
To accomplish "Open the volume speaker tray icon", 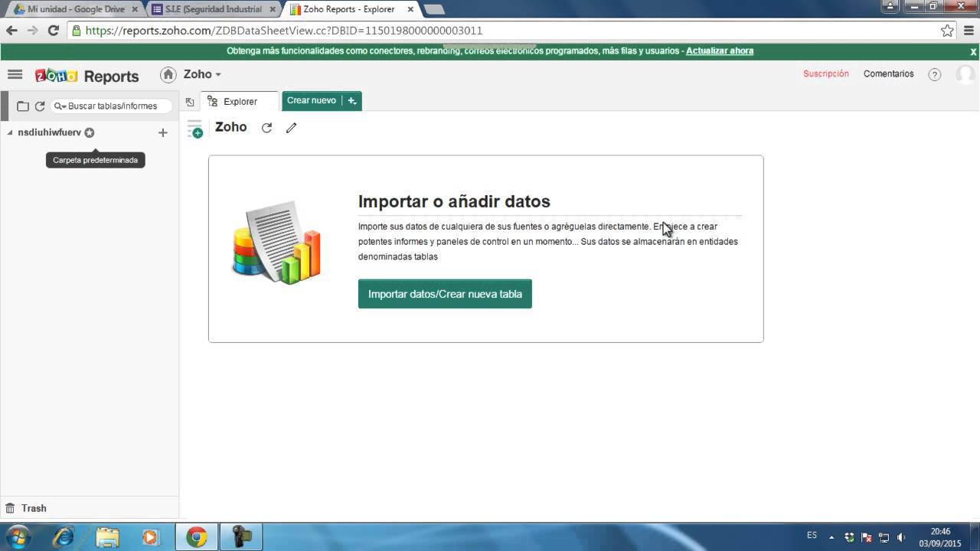I will 901,537.
